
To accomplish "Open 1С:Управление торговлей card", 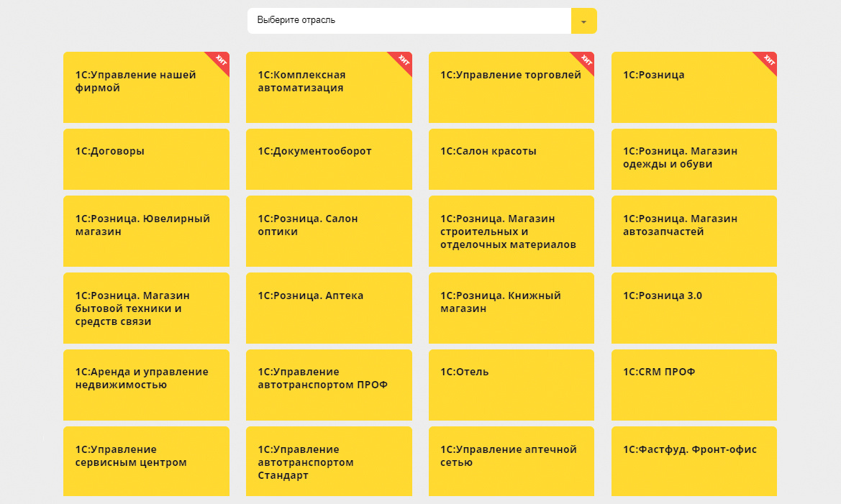I will 511,88.
